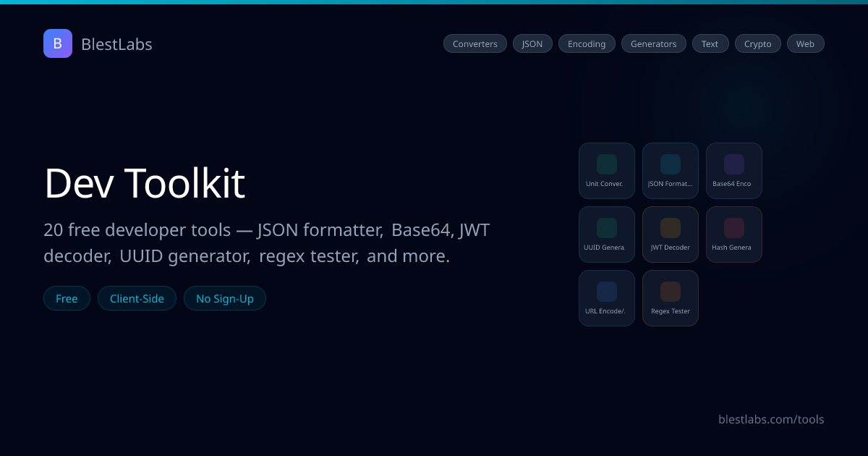Select the Encoding category pill
Screen dimensions: 868x456
(x=587, y=43)
